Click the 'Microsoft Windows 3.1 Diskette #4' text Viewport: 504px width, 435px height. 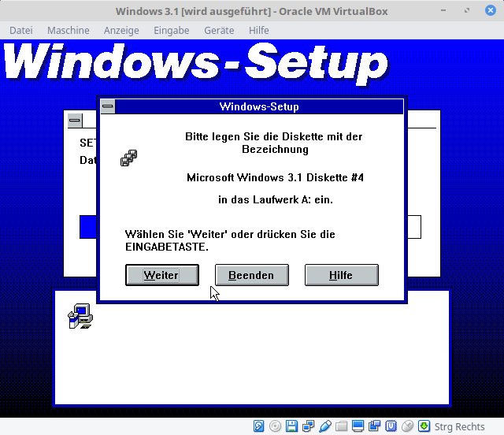[x=275, y=177]
